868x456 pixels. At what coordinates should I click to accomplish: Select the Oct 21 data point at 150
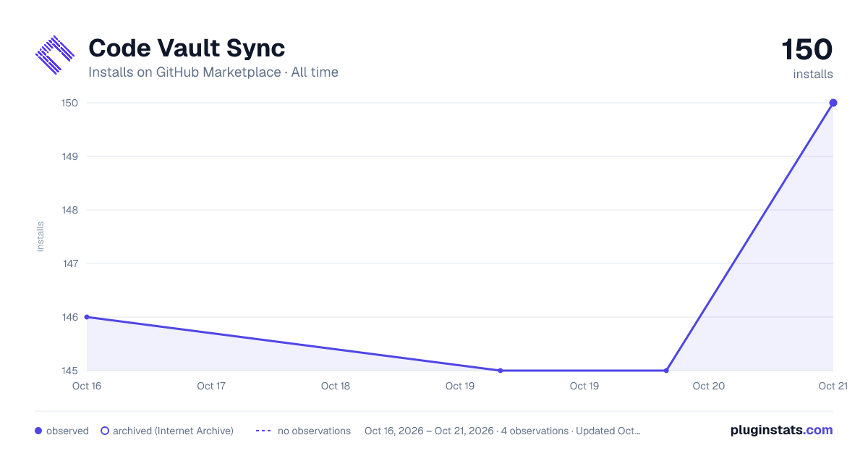pos(833,103)
